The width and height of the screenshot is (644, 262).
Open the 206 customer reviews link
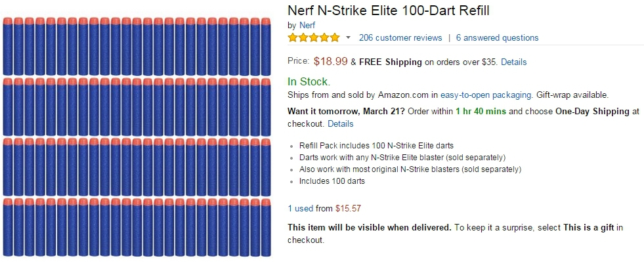click(400, 38)
